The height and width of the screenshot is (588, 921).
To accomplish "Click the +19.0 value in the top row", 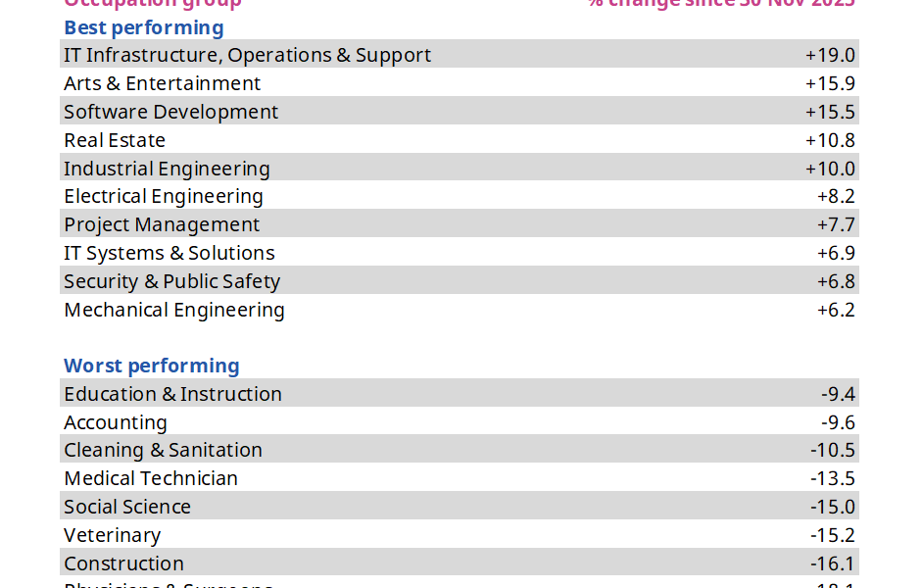I will click(830, 55).
